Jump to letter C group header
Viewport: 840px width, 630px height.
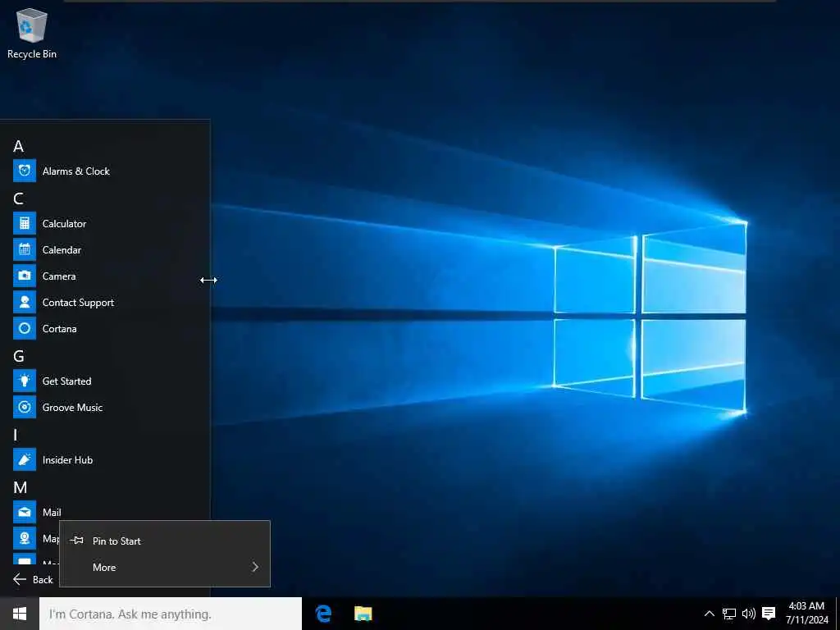click(x=19, y=199)
